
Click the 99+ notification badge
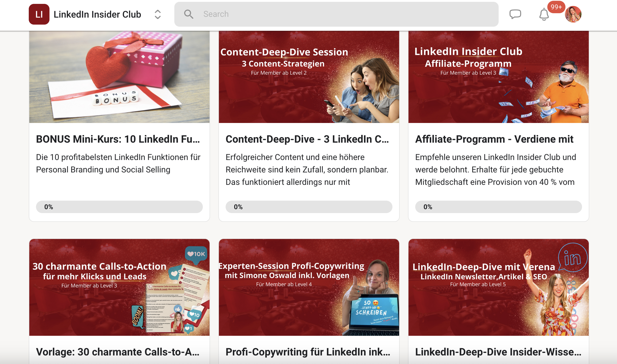556,7
